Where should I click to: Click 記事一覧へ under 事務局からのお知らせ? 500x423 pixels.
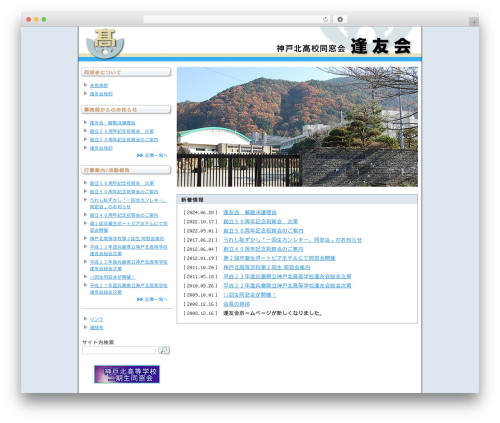(153, 155)
